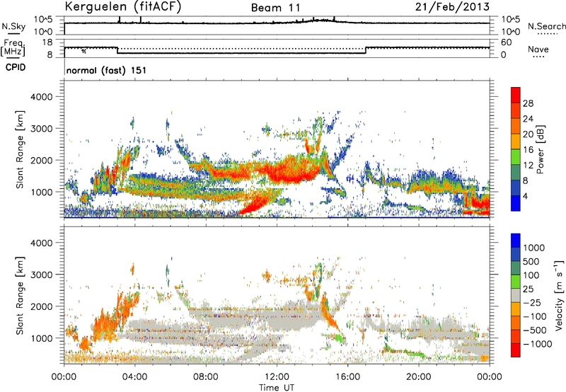566x392 pixels.
Task: Click the 'Time UT' axis title
Action: [277, 387]
